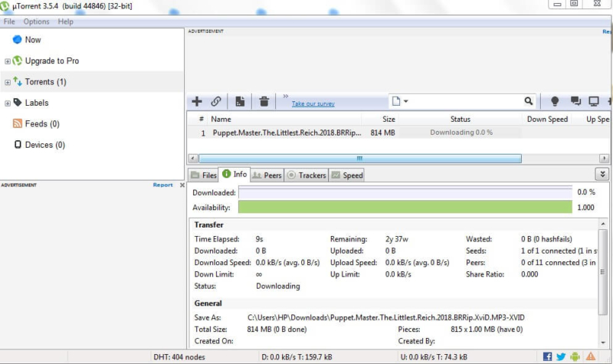Click the Create New Torrent file icon
Screen dimensions: 613x364
[x=240, y=102]
